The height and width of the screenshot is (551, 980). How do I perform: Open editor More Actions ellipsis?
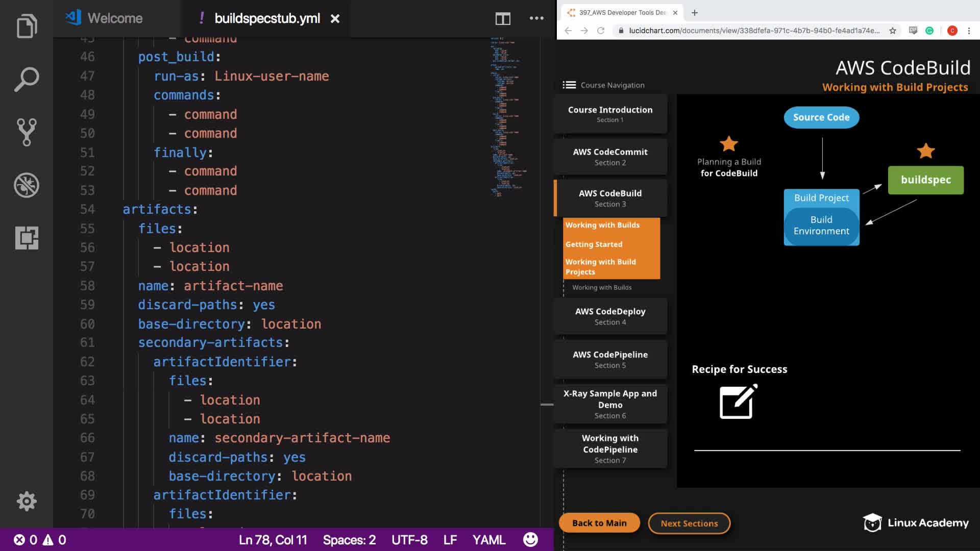(536, 18)
